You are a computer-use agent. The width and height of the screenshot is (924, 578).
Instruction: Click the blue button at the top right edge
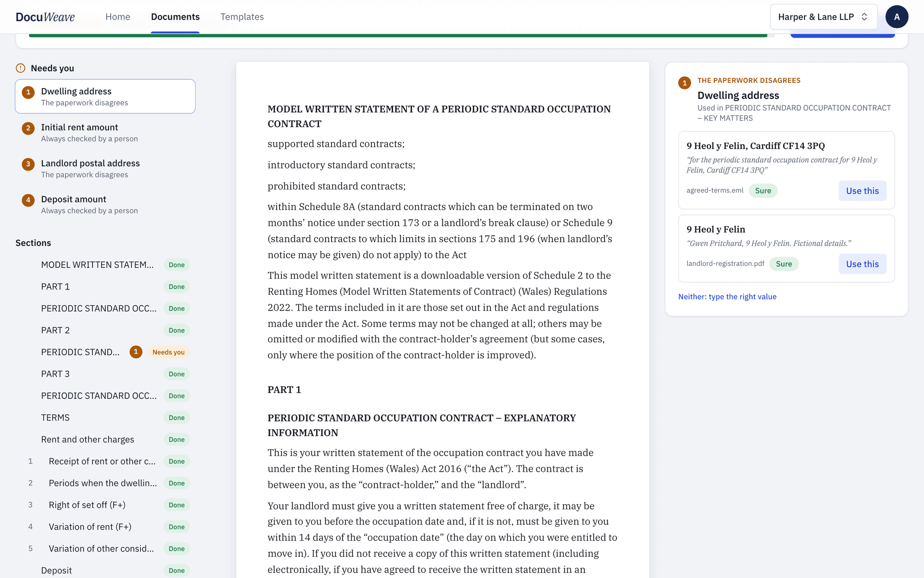(x=842, y=36)
